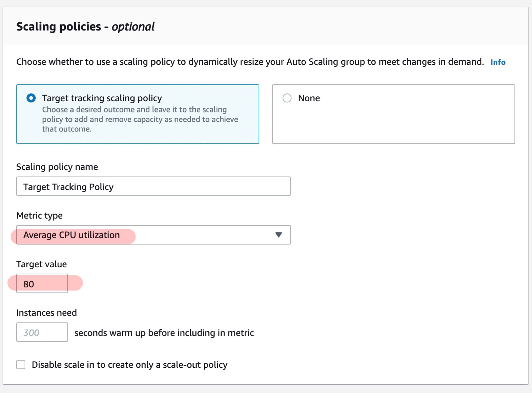Select the Target tracking scaling policy radio button
532x393 pixels.
[x=31, y=98]
